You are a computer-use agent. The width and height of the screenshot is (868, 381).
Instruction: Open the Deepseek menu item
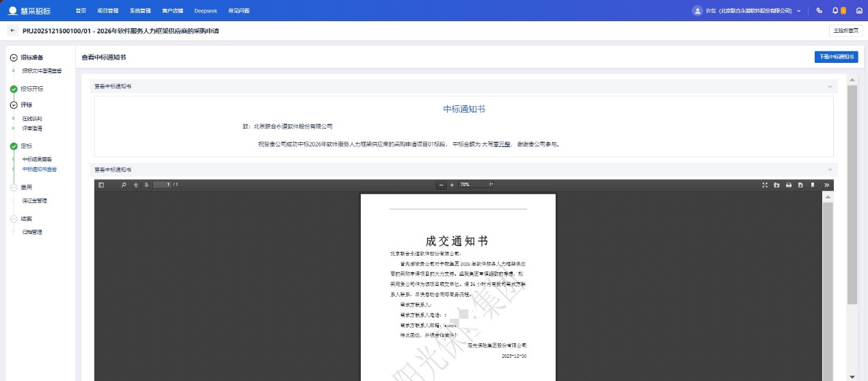(204, 10)
